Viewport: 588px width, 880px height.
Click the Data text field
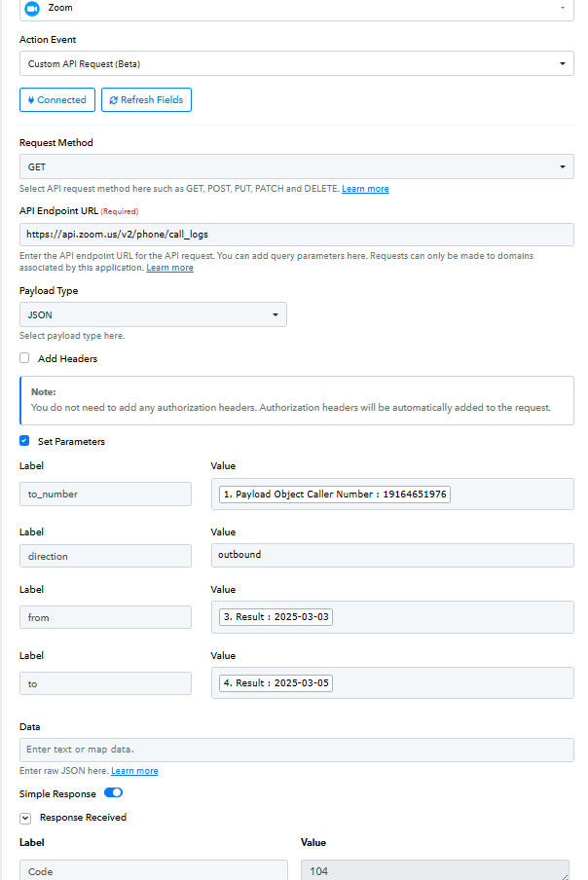(x=296, y=750)
